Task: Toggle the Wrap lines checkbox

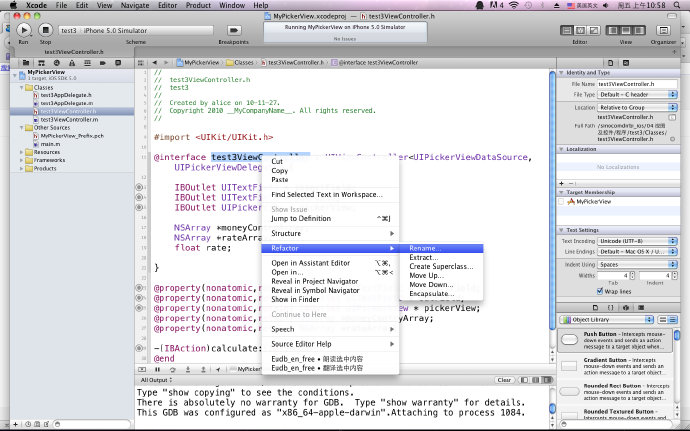Action: [600, 291]
